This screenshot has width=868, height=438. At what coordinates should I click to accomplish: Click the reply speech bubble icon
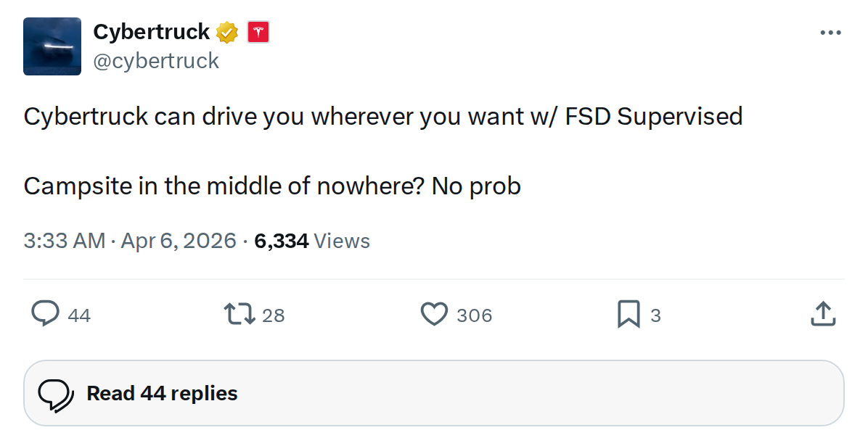click(45, 314)
